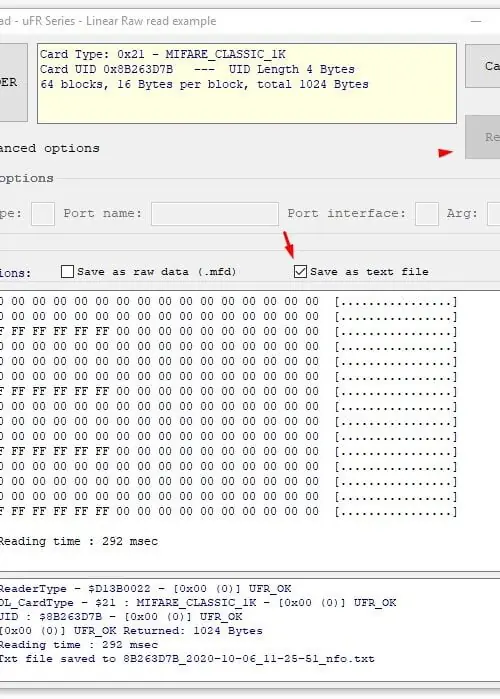Click the Port interface input box
The width and height of the screenshot is (500, 699).
pos(426,214)
